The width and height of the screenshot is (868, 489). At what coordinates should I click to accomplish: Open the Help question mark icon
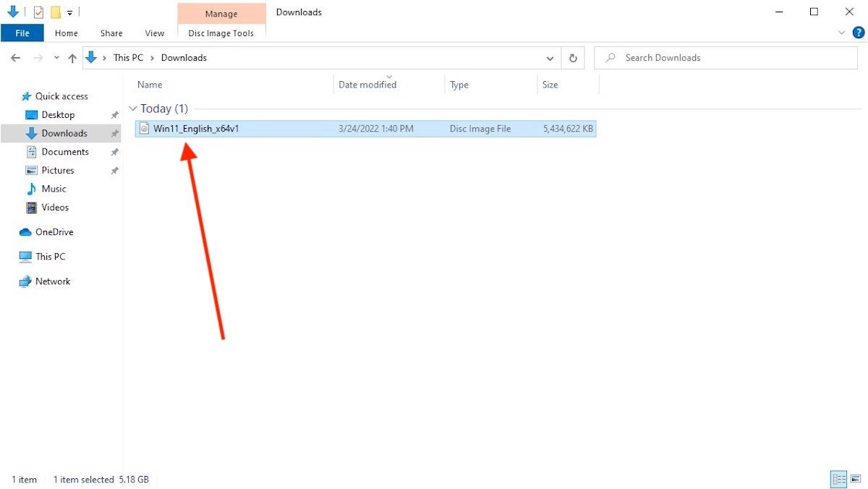tap(858, 33)
